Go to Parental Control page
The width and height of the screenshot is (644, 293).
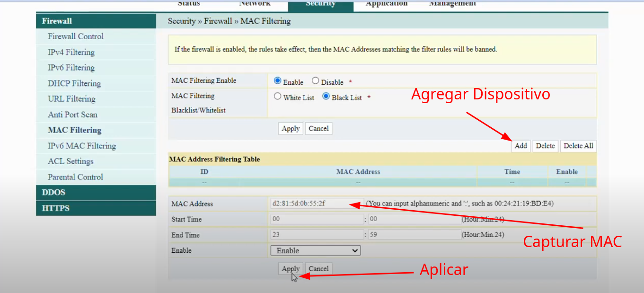pyautogui.click(x=75, y=177)
